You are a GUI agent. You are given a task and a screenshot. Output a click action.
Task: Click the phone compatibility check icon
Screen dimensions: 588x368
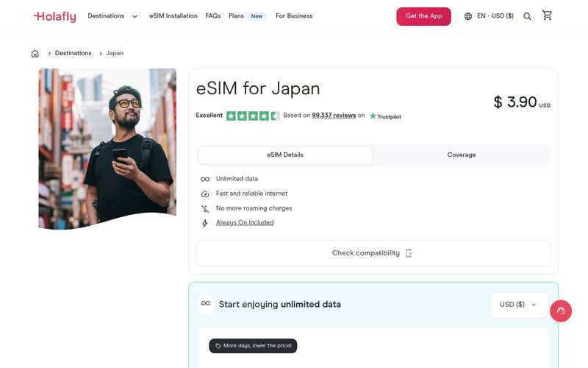[409, 253]
